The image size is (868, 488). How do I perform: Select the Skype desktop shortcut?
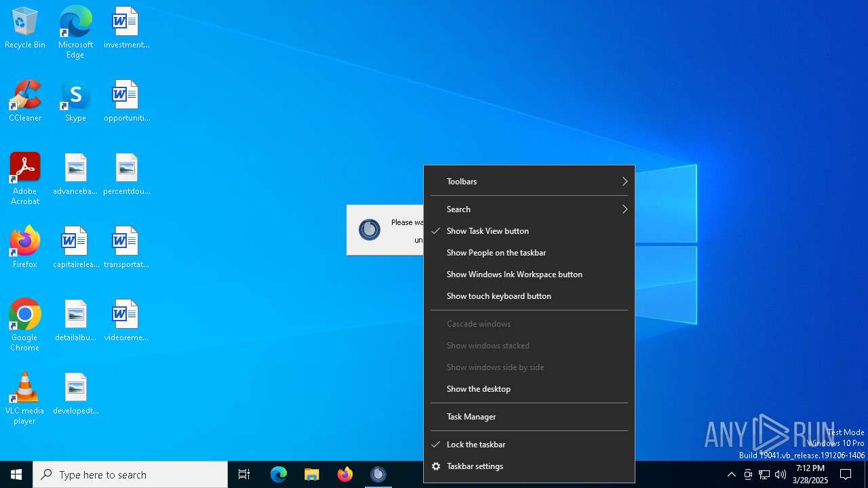[75, 102]
